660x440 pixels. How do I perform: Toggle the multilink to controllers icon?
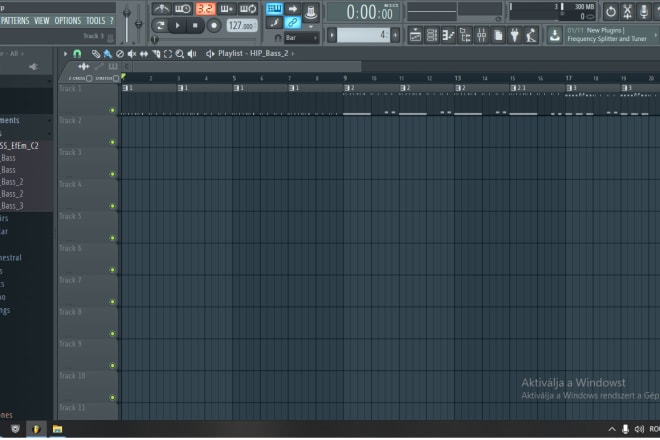coord(293,23)
